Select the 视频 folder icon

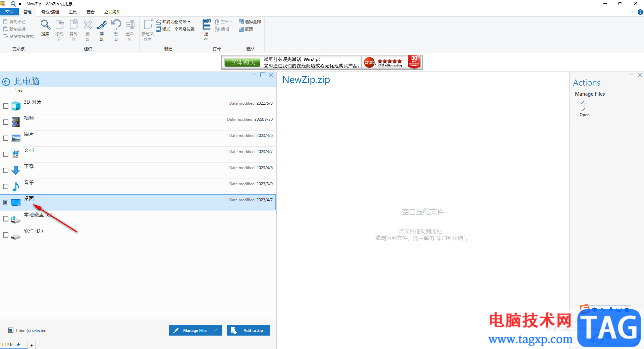click(x=16, y=122)
